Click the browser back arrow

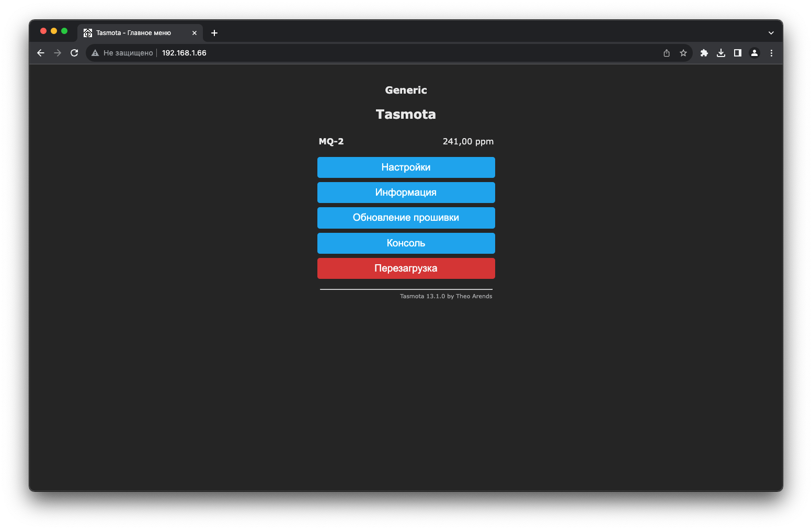[41, 53]
